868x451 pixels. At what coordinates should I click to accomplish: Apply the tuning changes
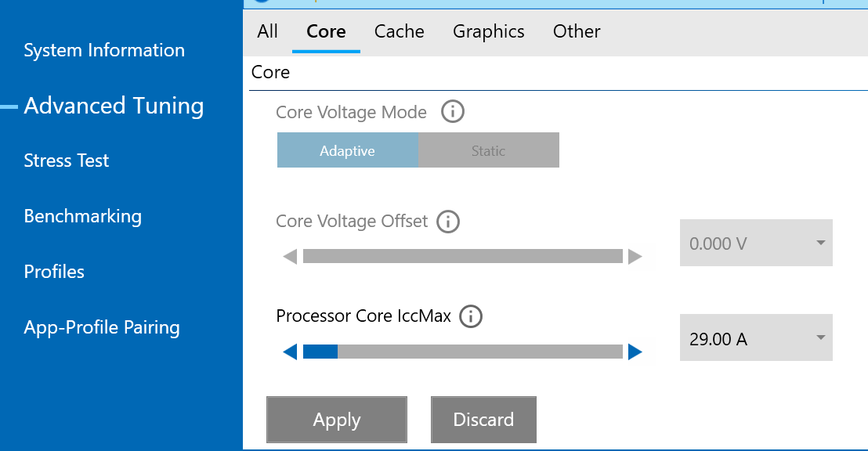tap(337, 420)
